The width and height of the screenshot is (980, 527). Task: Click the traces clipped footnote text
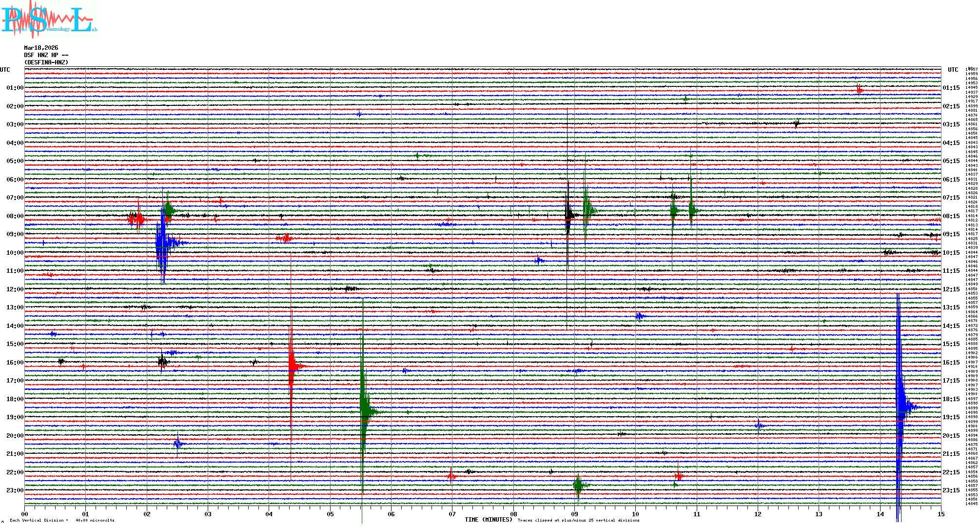click(578, 520)
